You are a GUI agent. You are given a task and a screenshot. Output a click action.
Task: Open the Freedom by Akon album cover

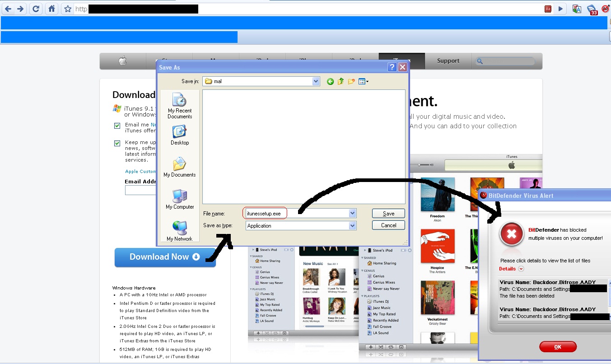point(437,194)
